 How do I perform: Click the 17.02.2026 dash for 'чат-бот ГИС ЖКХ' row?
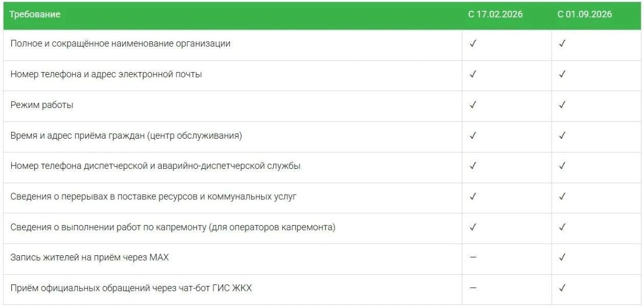click(473, 288)
